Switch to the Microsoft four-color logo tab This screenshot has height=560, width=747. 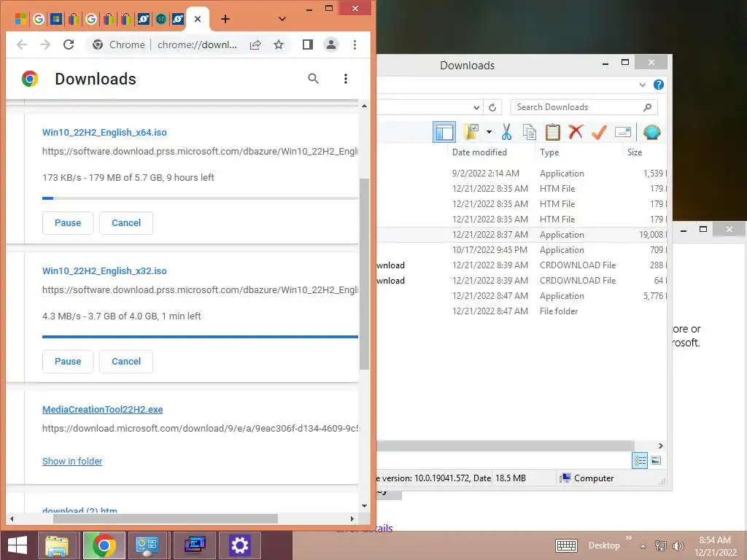(20, 19)
